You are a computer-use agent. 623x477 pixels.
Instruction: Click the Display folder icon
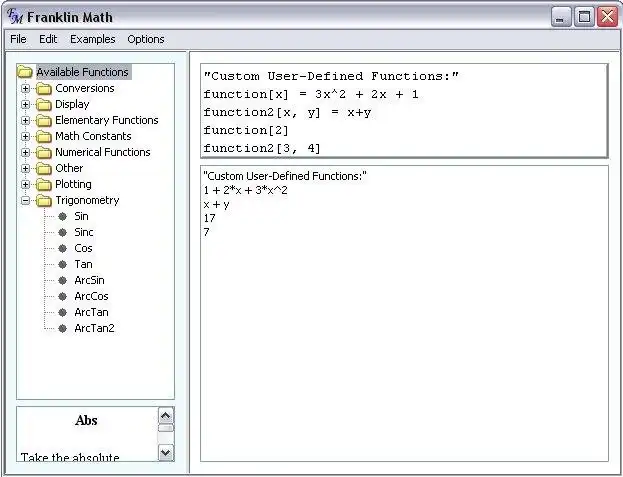tap(44, 104)
